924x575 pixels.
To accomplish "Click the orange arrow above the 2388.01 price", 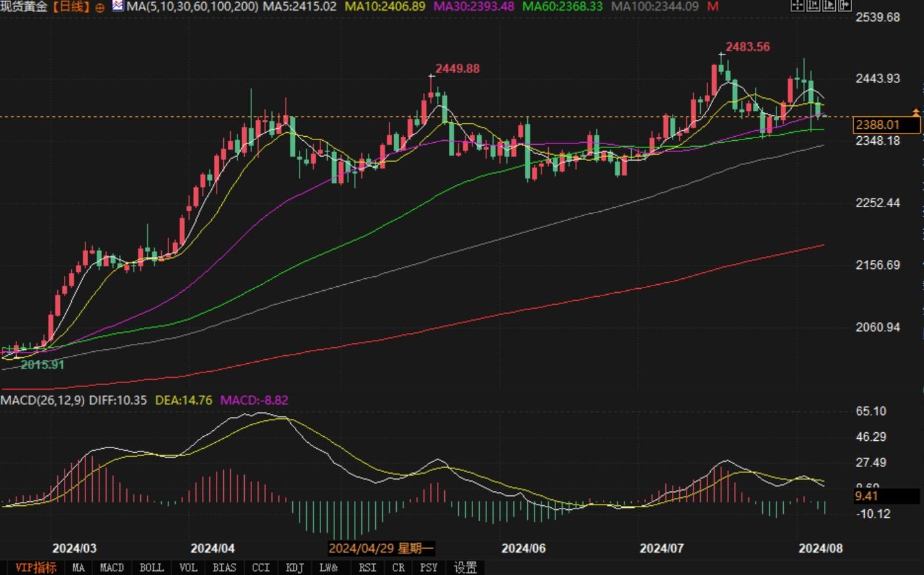I will pos(916,112).
